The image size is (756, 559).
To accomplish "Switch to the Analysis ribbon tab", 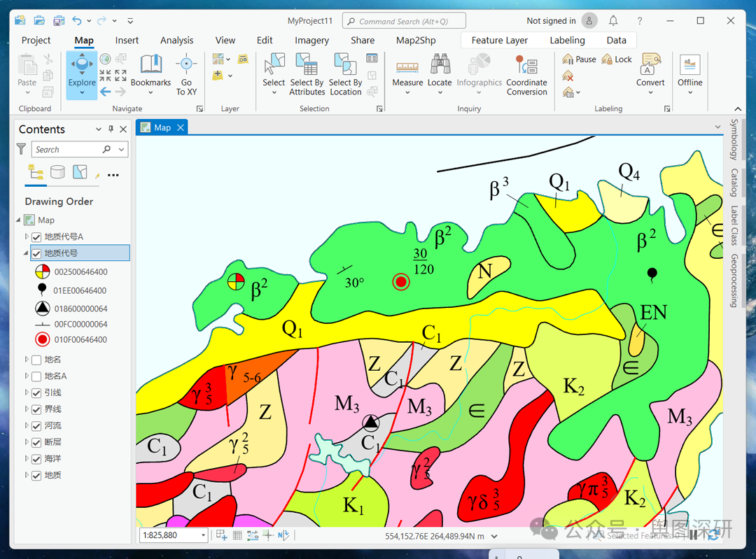I will tap(176, 40).
